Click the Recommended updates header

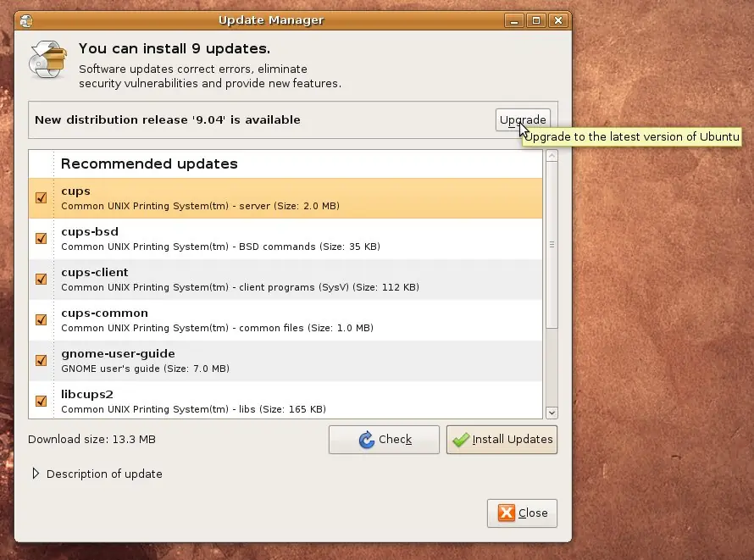pos(149,164)
